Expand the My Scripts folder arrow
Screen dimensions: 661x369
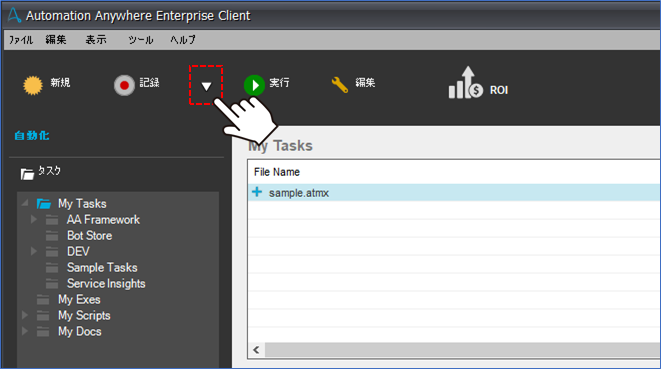(x=25, y=315)
